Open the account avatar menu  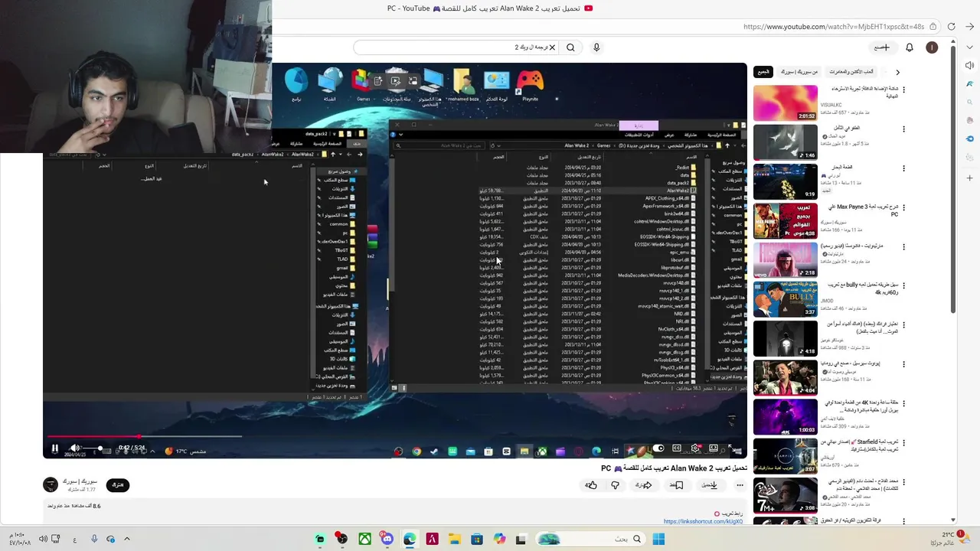pos(932,47)
